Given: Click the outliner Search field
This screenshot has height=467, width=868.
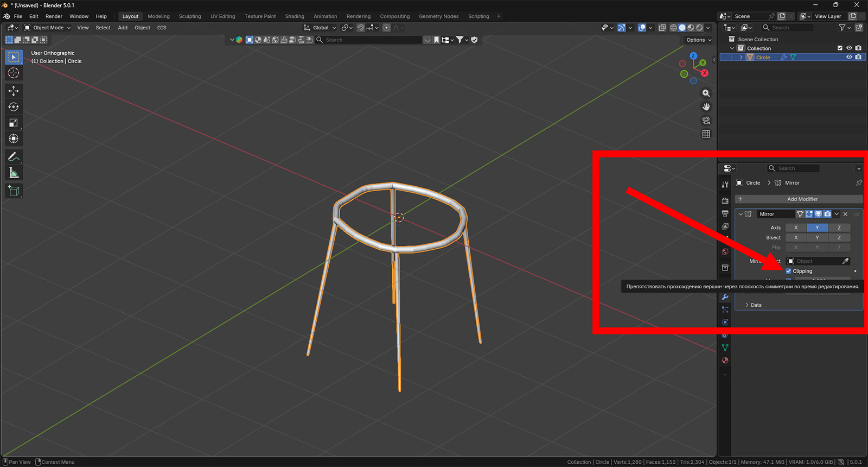Looking at the screenshot, I should (787, 28).
